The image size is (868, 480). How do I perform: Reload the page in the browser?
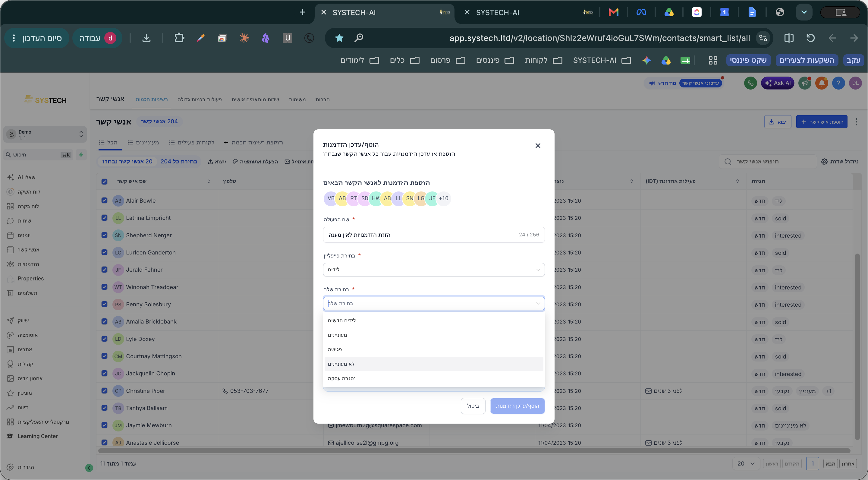[x=810, y=38]
